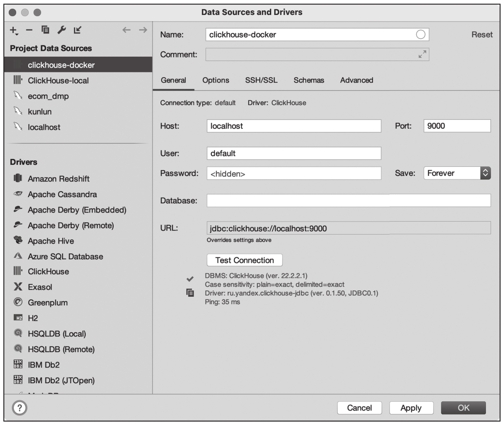
Task: Choose the color circle in Name field
Action: pyautogui.click(x=421, y=35)
